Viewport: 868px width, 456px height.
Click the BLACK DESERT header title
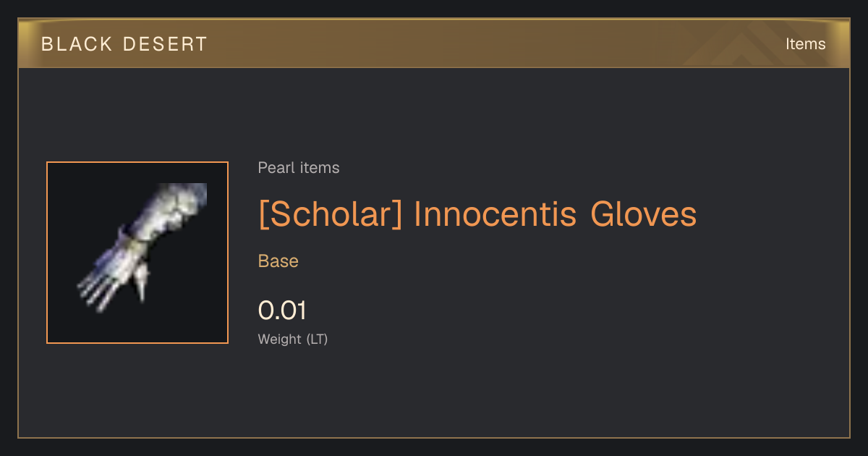tap(124, 44)
